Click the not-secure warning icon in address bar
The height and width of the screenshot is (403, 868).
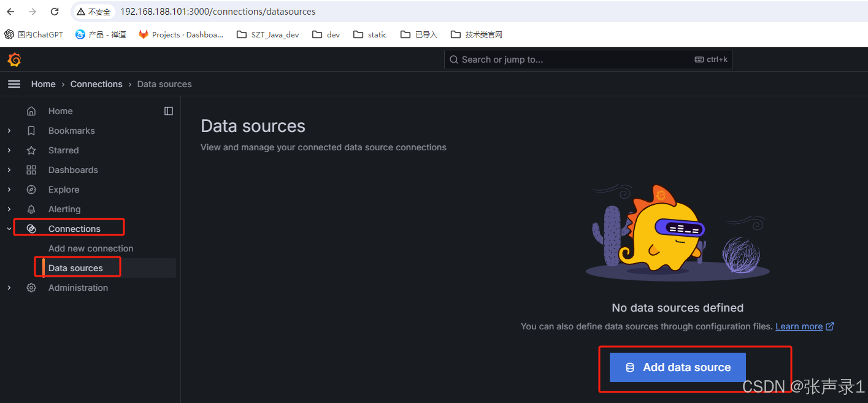80,12
